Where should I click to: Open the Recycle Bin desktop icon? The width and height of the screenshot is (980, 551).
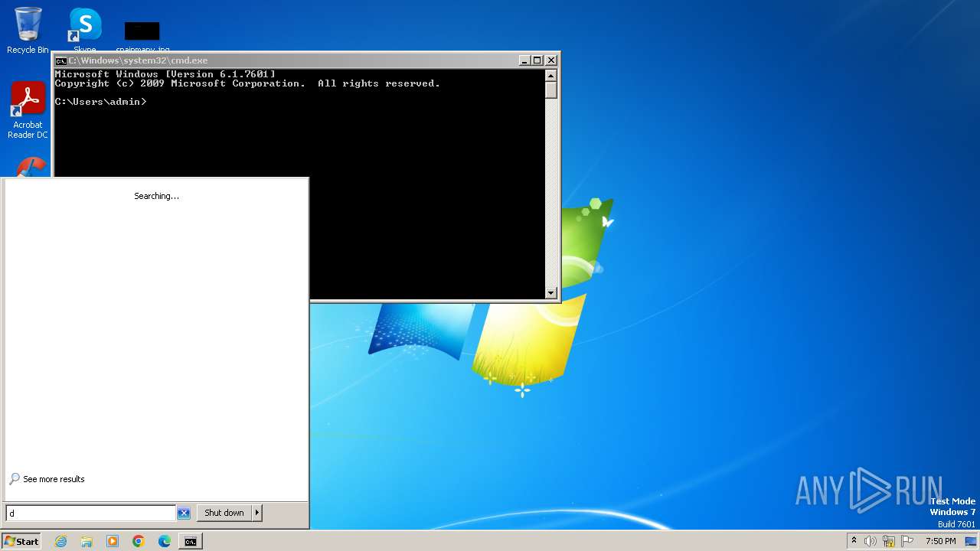click(x=28, y=31)
